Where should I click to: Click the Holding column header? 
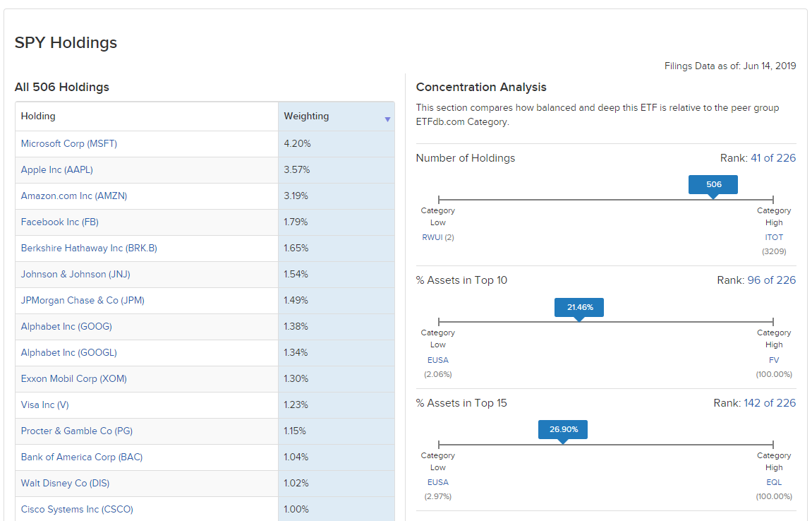pos(147,116)
